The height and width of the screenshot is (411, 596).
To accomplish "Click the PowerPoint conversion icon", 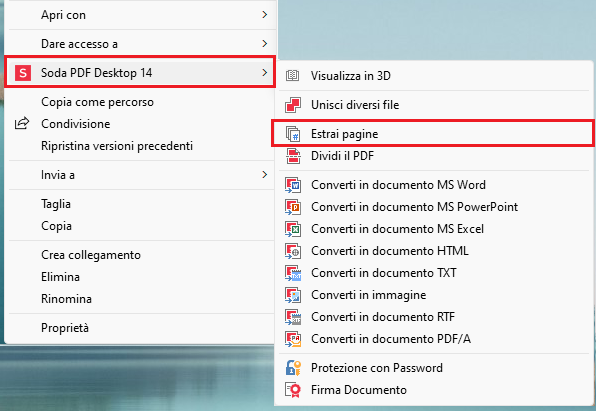I will point(293,207).
